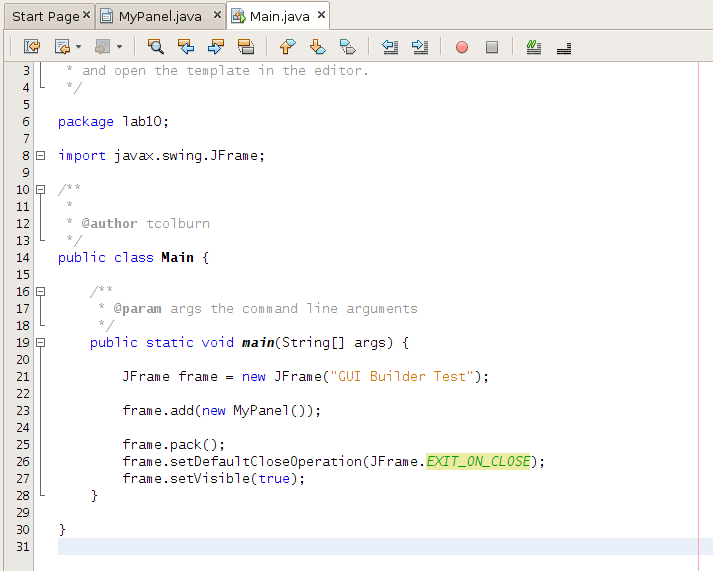This screenshot has width=713, height=571.
Task: Select the Main.java tab
Action: [x=279, y=17]
